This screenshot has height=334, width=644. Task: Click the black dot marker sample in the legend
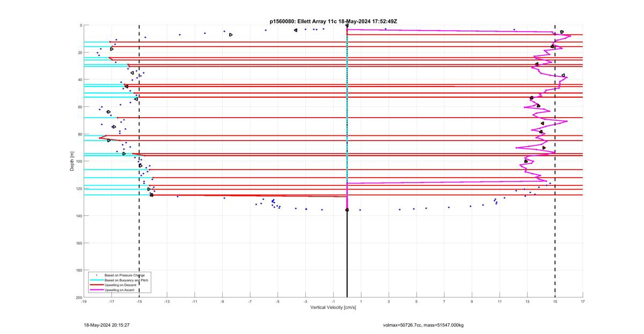pos(96,275)
